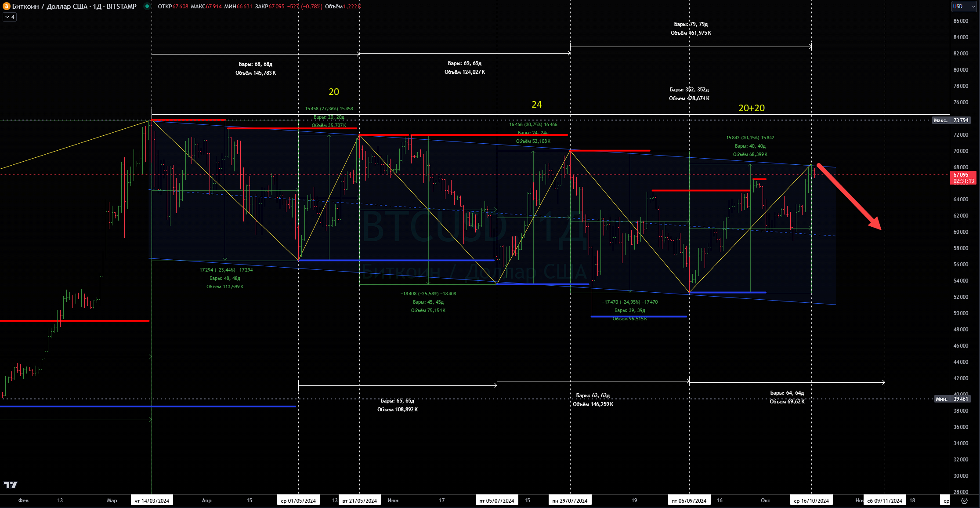The height and width of the screenshot is (508, 980).
Task: Click the date range label Бары: 79, 79д
Action: click(x=691, y=24)
